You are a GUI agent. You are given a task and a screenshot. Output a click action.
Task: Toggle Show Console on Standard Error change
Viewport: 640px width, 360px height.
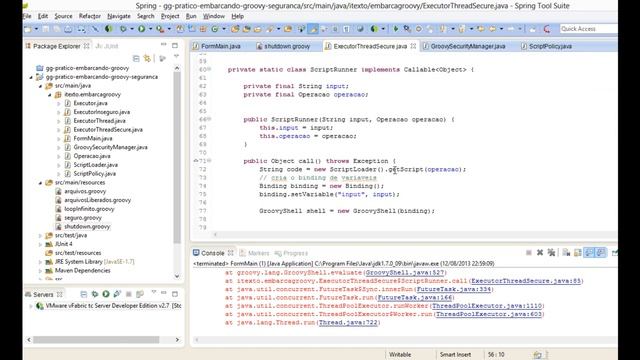click(600, 253)
